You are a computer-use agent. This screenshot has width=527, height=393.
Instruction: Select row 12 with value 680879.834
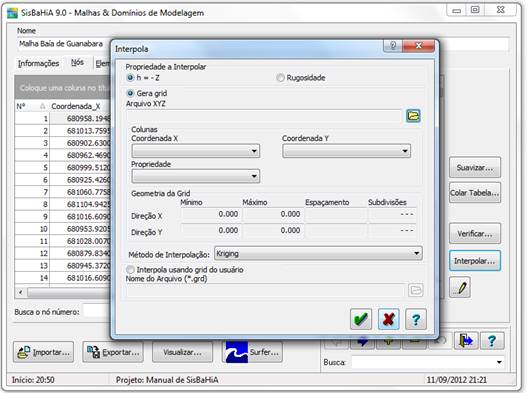click(63, 253)
